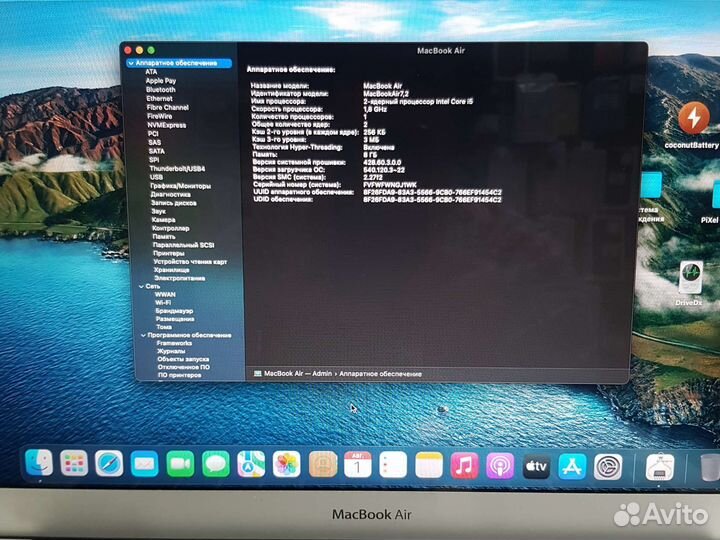Select Fibre Channel in the sidebar
Screen dimensions: 720x540
(x=168, y=107)
